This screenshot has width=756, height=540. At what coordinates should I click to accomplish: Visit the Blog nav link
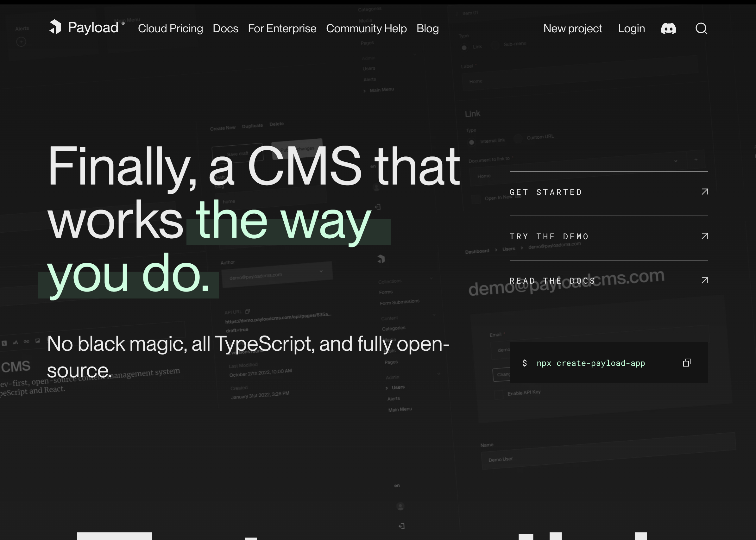(x=427, y=28)
